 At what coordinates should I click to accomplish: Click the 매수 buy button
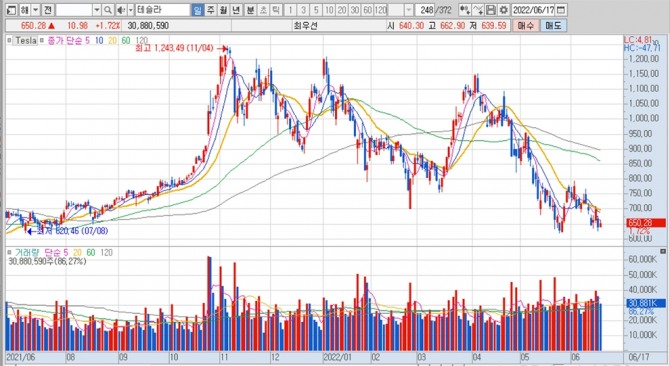pos(526,26)
